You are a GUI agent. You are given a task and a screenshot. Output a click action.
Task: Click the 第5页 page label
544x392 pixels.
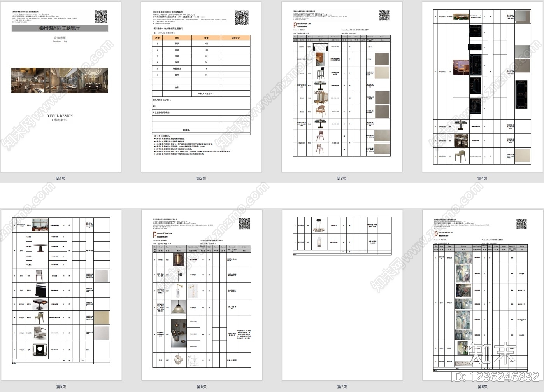[61, 387]
